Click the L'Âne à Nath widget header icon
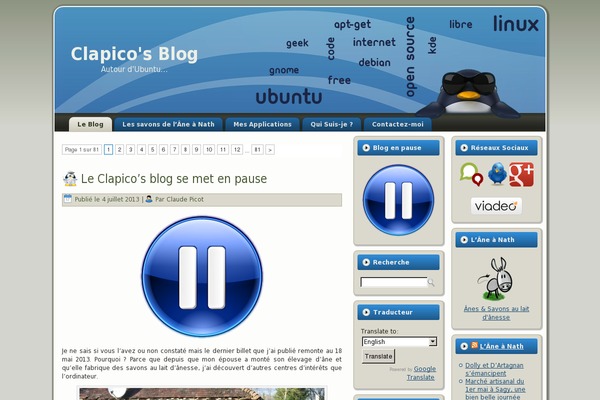Image resolution: width=600 pixels, height=400 pixels. 464,240
